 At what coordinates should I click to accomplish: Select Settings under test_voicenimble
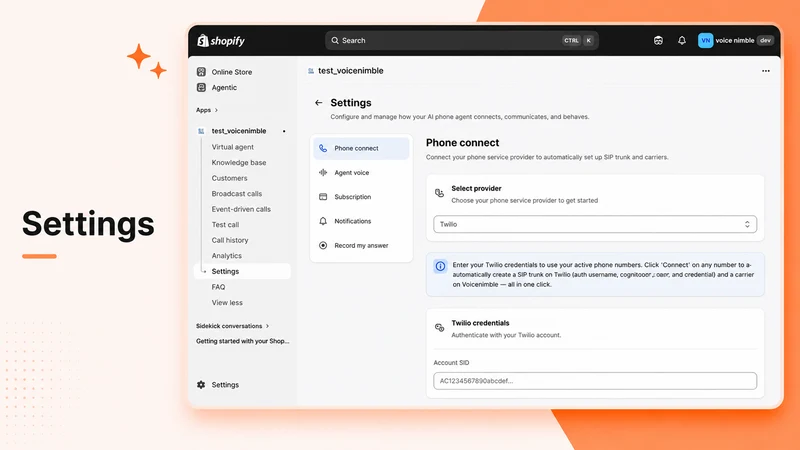point(242,271)
